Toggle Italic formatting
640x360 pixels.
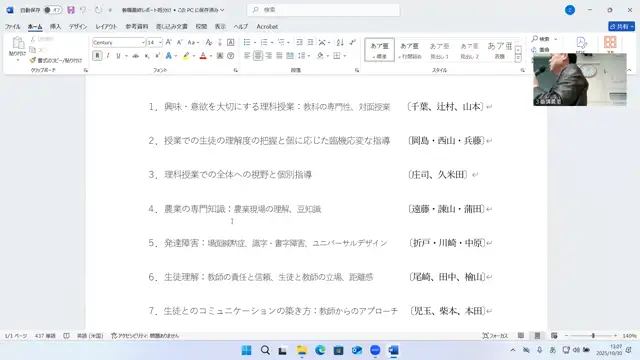[x=108, y=56]
